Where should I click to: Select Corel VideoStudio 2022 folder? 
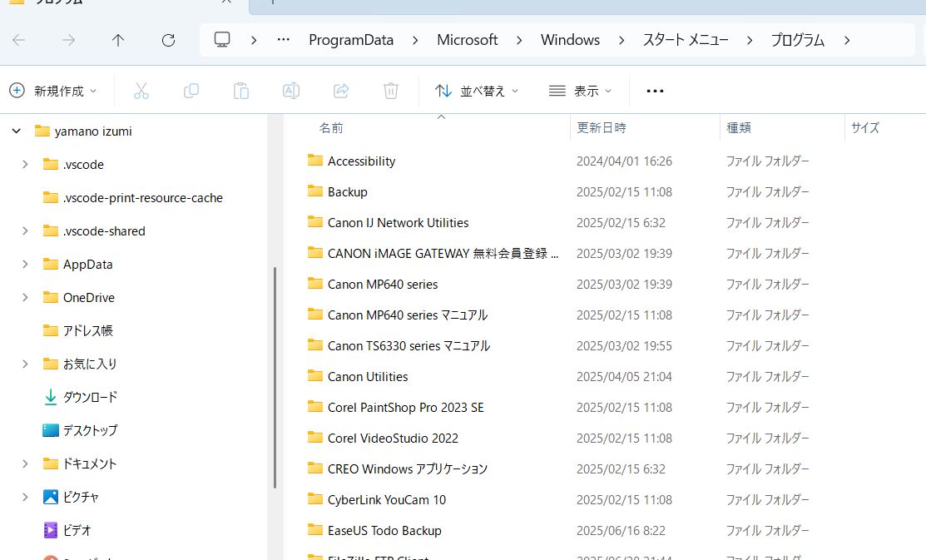393,439
